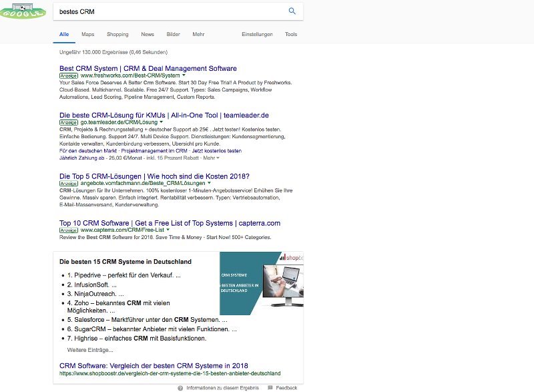Click the Feedback flag icon
The image size is (534, 392).
tap(270, 387)
